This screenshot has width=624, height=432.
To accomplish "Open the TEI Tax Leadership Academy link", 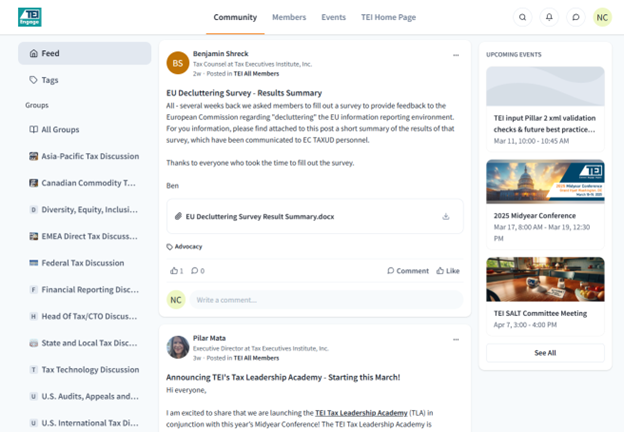I will tap(361, 413).
